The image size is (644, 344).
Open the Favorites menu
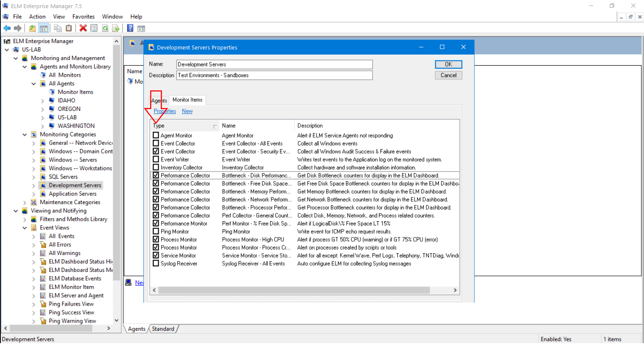click(x=83, y=17)
